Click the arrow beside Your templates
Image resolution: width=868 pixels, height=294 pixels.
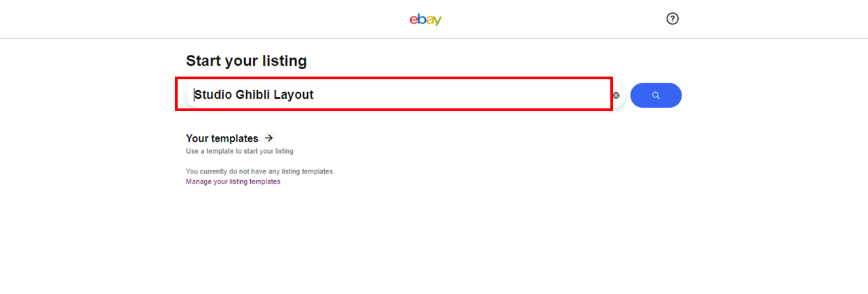click(269, 138)
